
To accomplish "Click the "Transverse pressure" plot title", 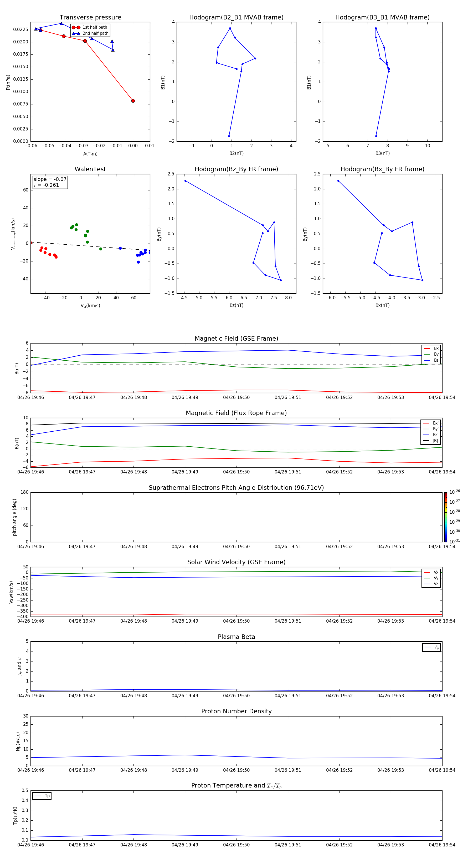I will pos(90,18).
